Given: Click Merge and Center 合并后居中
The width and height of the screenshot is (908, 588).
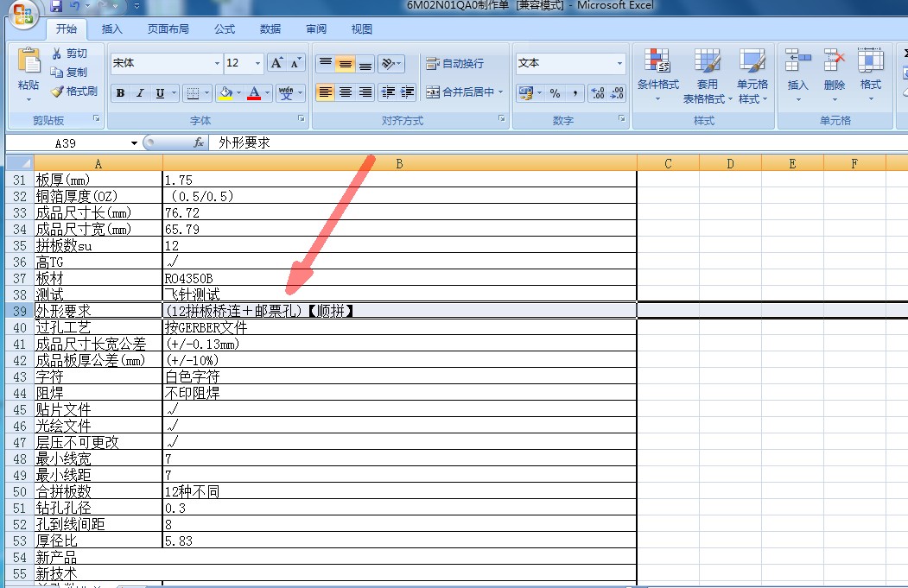Looking at the screenshot, I should 460,92.
